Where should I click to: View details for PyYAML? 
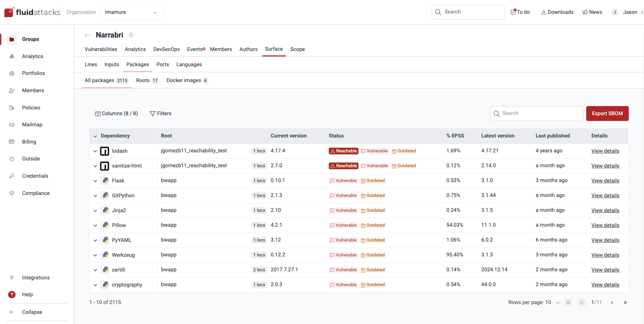click(605, 240)
